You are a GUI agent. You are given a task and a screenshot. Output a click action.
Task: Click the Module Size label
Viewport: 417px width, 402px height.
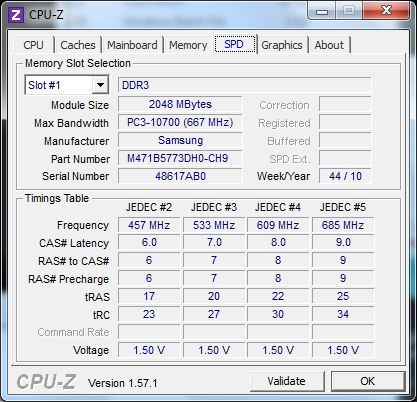click(80, 105)
